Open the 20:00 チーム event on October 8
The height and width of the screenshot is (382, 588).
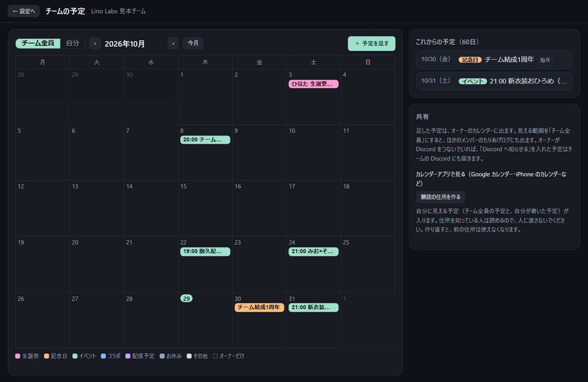tap(205, 140)
